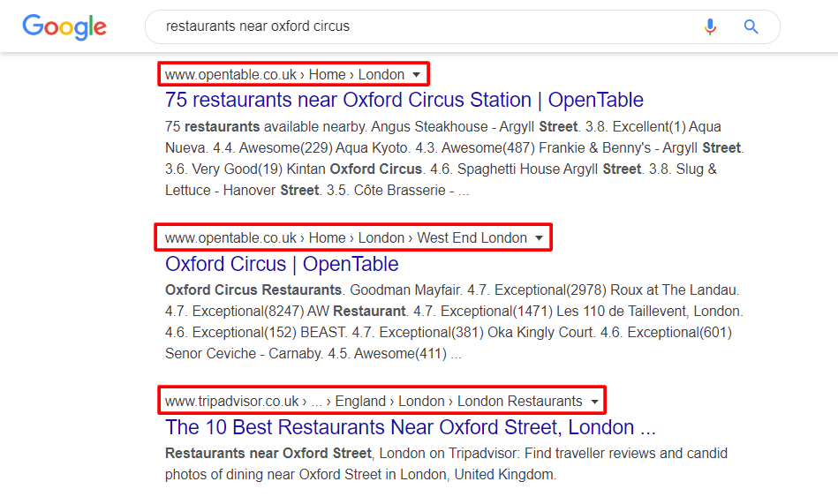
Task: Click the Google logo
Action: pyautogui.click(x=64, y=26)
